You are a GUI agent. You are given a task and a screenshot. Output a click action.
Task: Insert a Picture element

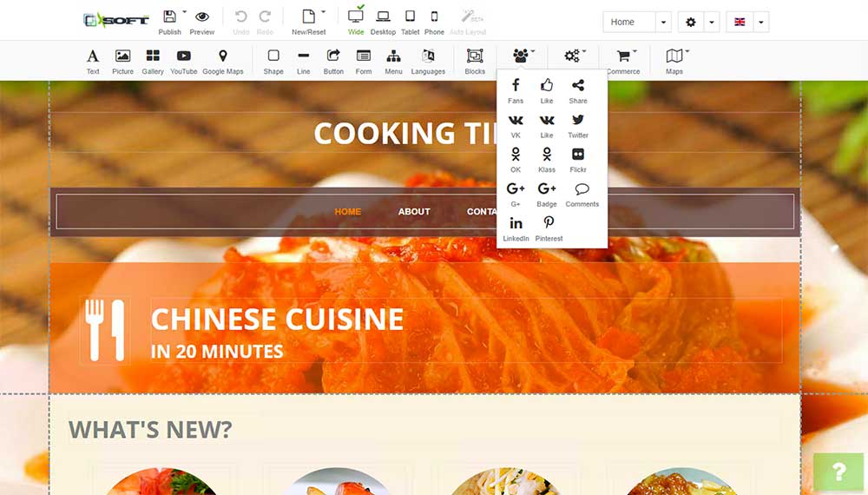pos(122,61)
